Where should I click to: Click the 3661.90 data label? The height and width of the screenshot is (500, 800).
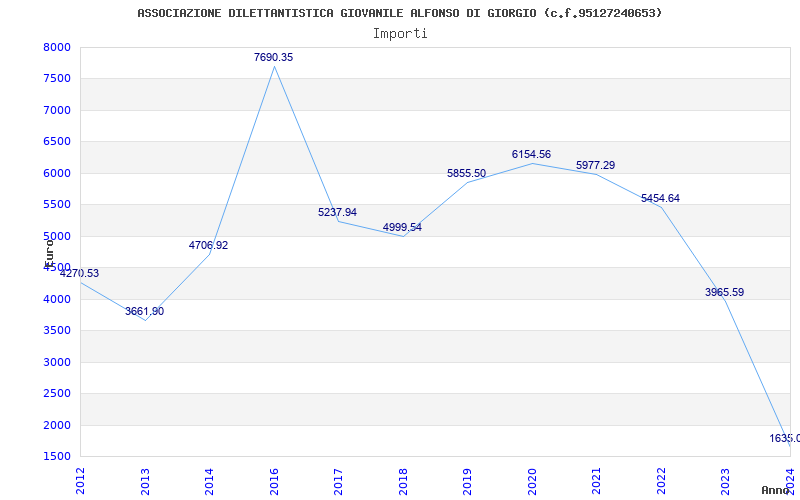144,311
